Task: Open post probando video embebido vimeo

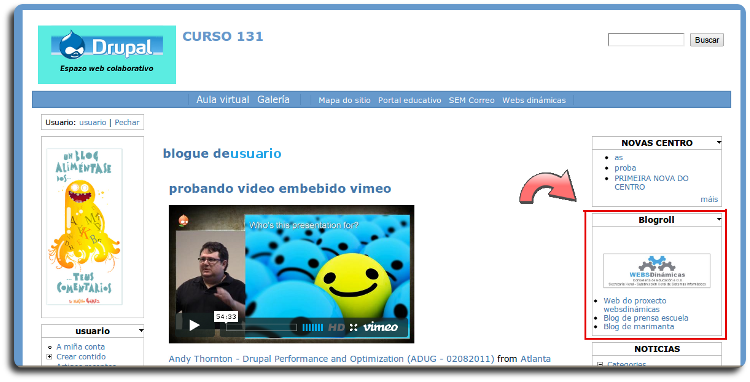Action: 280,188
